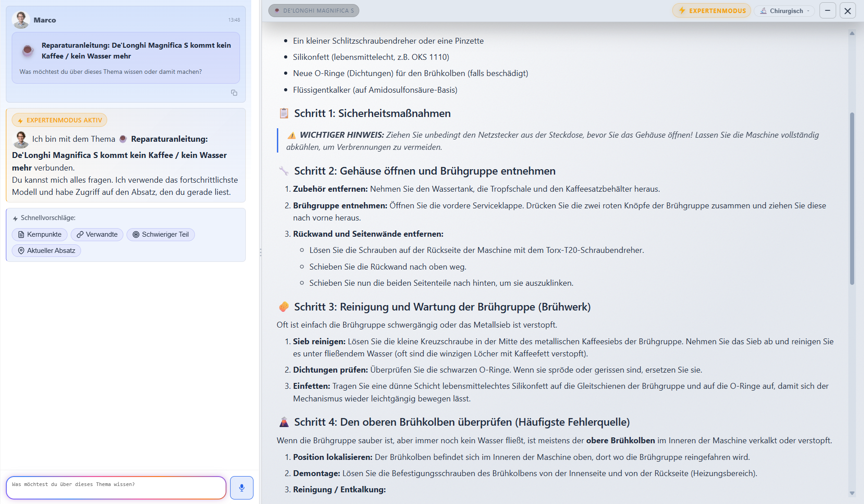Click the Schnellvorschläge label
This screenshot has width=864, height=504.
click(x=48, y=218)
